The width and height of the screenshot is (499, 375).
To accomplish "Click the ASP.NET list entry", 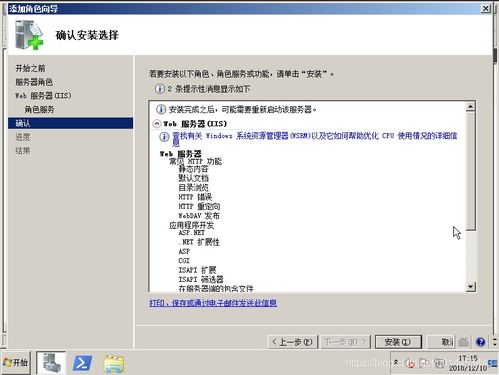I will [x=191, y=233].
